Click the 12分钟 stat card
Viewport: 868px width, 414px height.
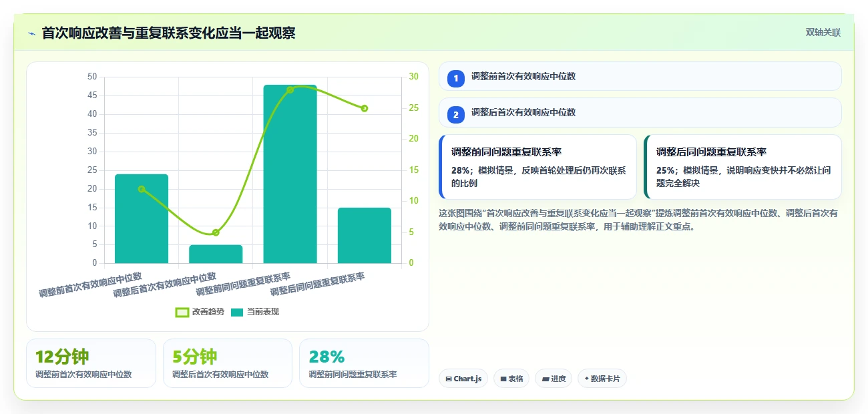(91, 363)
